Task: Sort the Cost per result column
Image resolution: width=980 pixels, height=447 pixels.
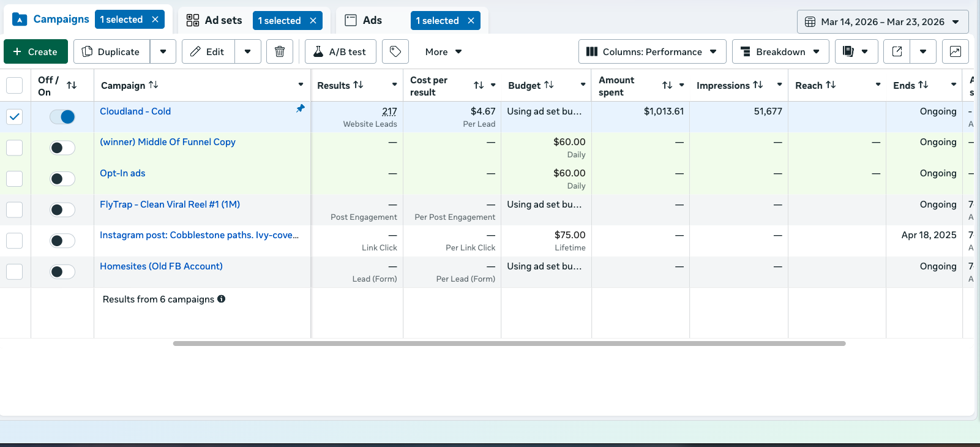Action: pos(479,85)
